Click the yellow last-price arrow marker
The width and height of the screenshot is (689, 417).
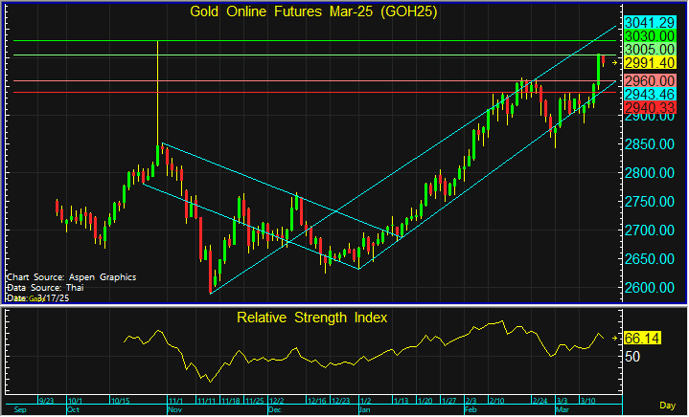pyautogui.click(x=615, y=62)
